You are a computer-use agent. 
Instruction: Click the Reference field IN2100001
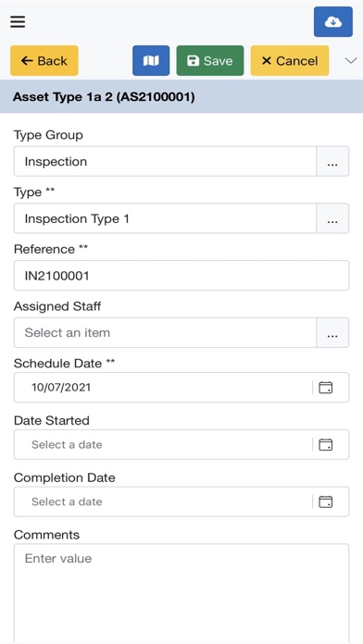(181, 276)
